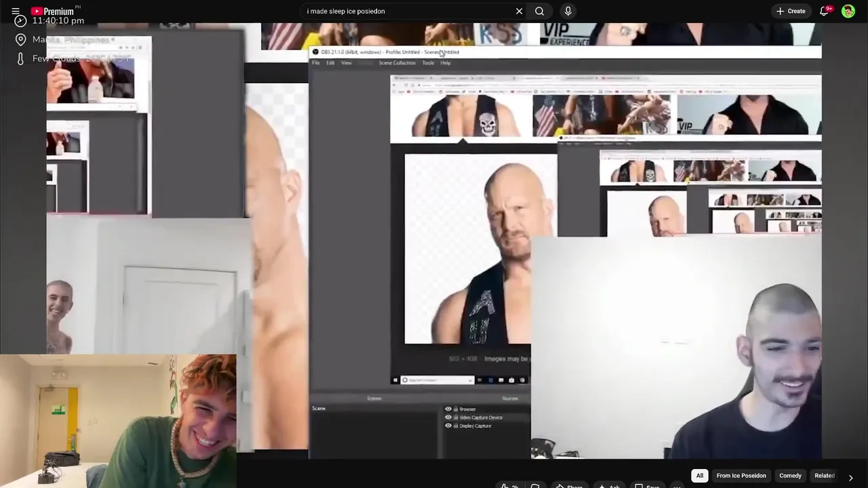Viewport: 868px width, 488px height.
Task: Select the Video Capture Device row
Action: point(486,418)
